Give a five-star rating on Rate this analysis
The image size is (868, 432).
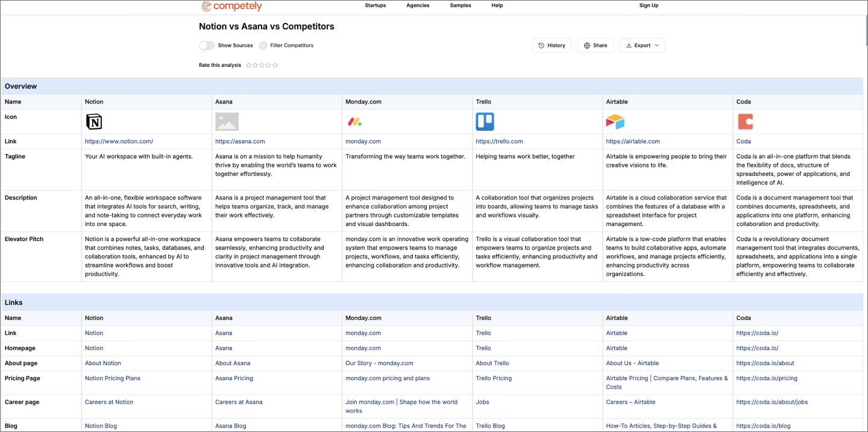pyautogui.click(x=275, y=64)
